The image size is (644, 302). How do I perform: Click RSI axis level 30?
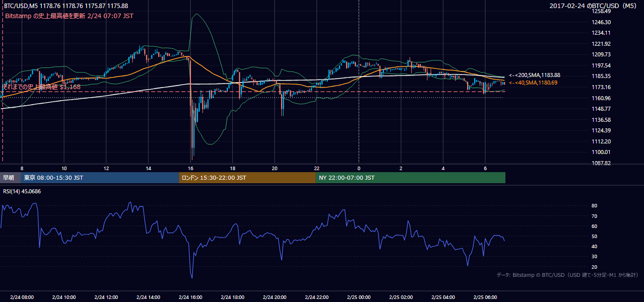[594, 257]
